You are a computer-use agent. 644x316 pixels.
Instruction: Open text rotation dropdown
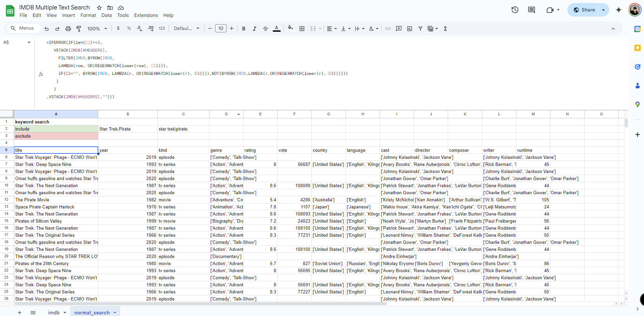click(x=373, y=29)
